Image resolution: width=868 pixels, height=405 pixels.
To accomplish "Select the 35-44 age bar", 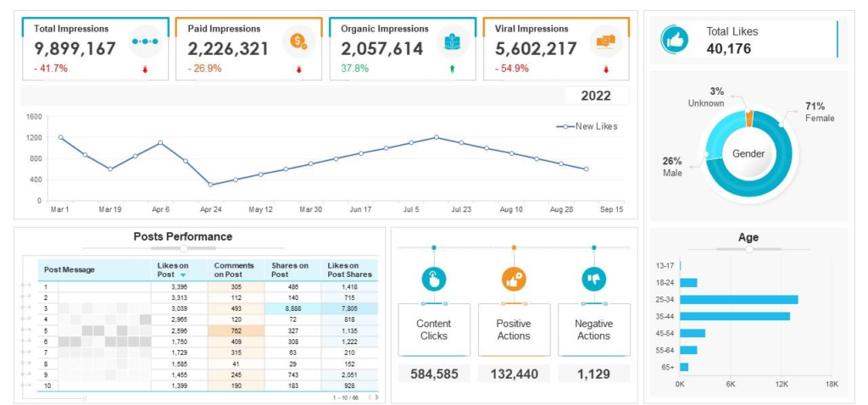I will click(735, 317).
